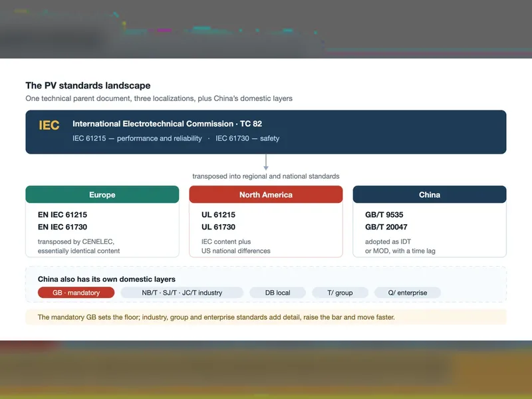Open the green Europe header

point(102,194)
